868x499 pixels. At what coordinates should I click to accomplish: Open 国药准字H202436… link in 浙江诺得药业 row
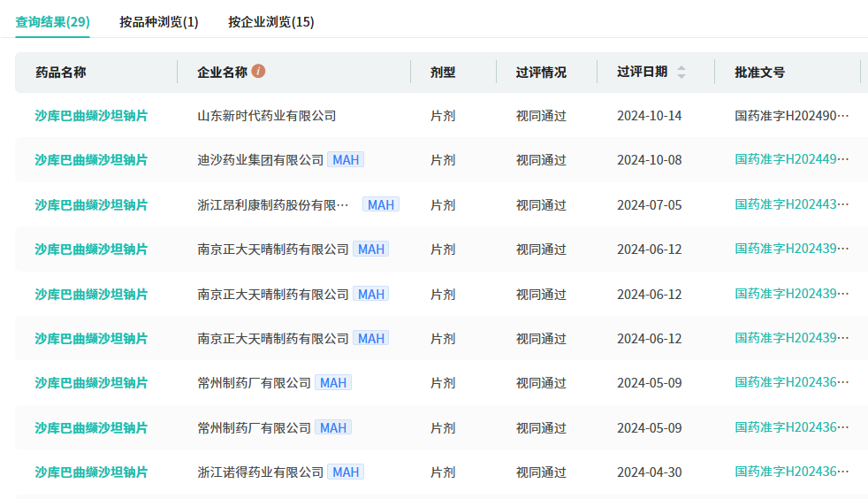click(x=792, y=472)
